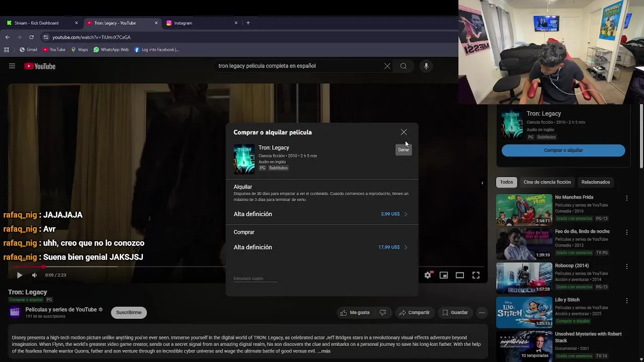Open YouTube guide hamburger menu
The height and width of the screenshot is (362, 644).
pyautogui.click(x=12, y=66)
